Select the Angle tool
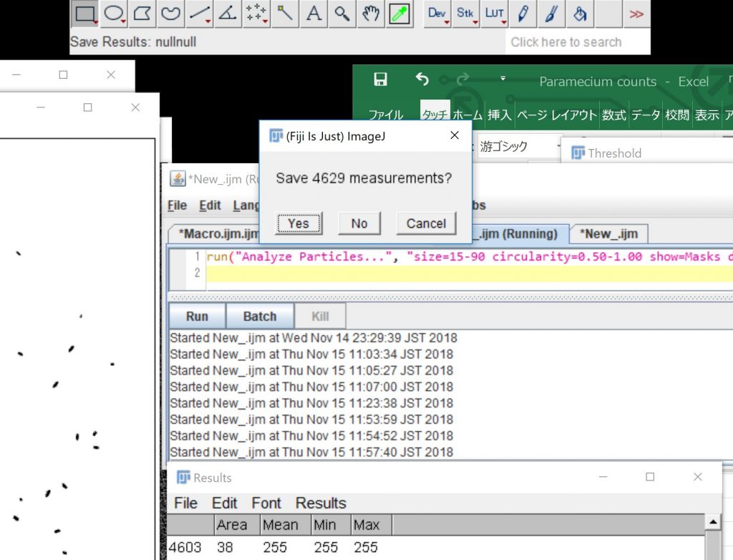This screenshot has width=733, height=560. point(228,14)
